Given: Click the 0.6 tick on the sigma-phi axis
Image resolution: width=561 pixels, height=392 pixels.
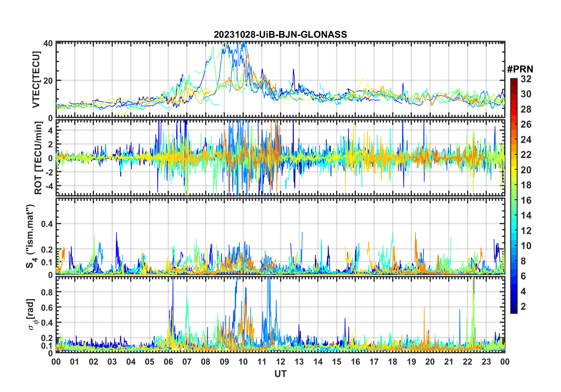Looking at the screenshot, I should click(x=47, y=307).
